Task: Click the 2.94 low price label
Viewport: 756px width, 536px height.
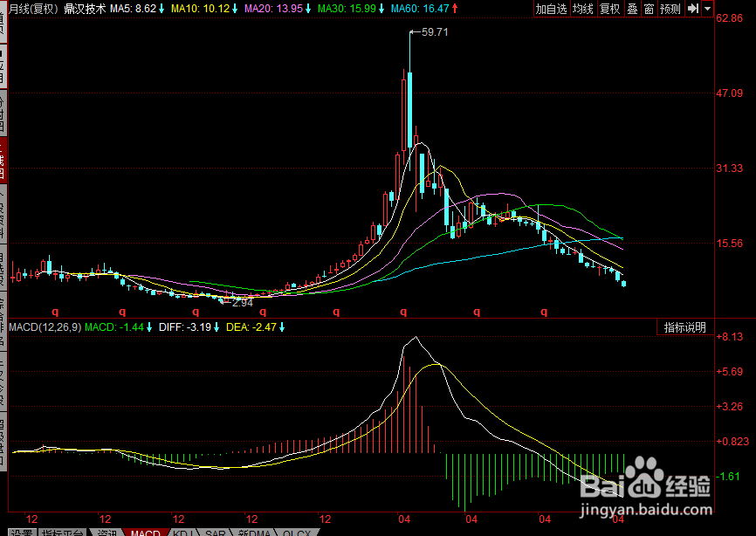Action: [243, 303]
